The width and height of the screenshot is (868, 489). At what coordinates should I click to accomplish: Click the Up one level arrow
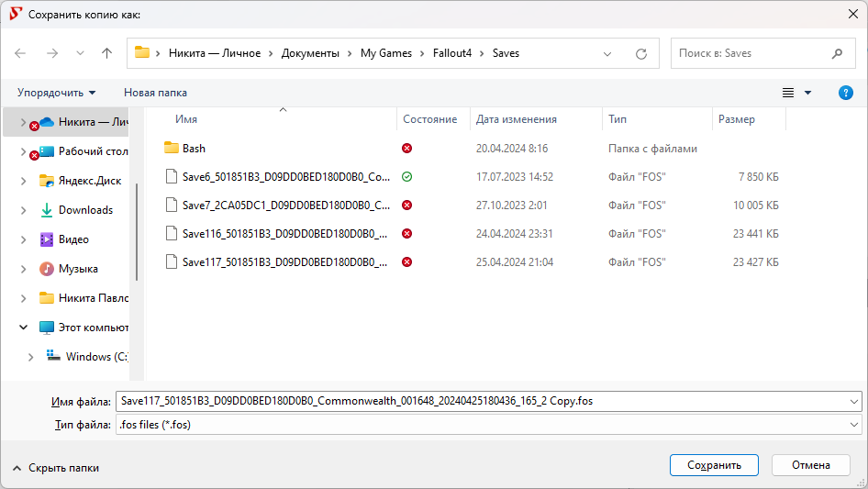pos(106,53)
